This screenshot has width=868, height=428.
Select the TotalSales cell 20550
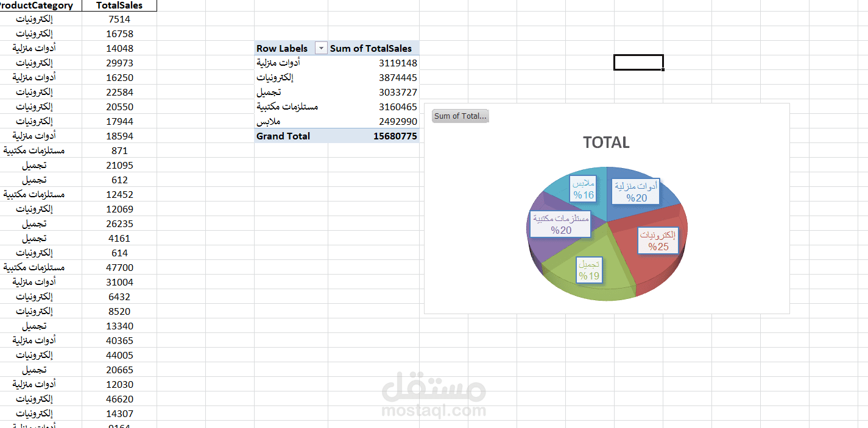(x=119, y=107)
